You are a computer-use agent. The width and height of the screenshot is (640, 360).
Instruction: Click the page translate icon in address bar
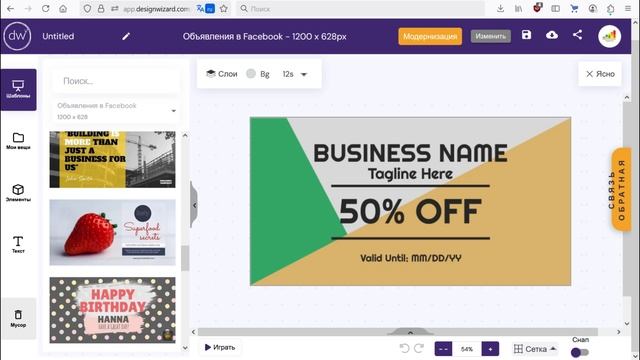(x=200, y=9)
